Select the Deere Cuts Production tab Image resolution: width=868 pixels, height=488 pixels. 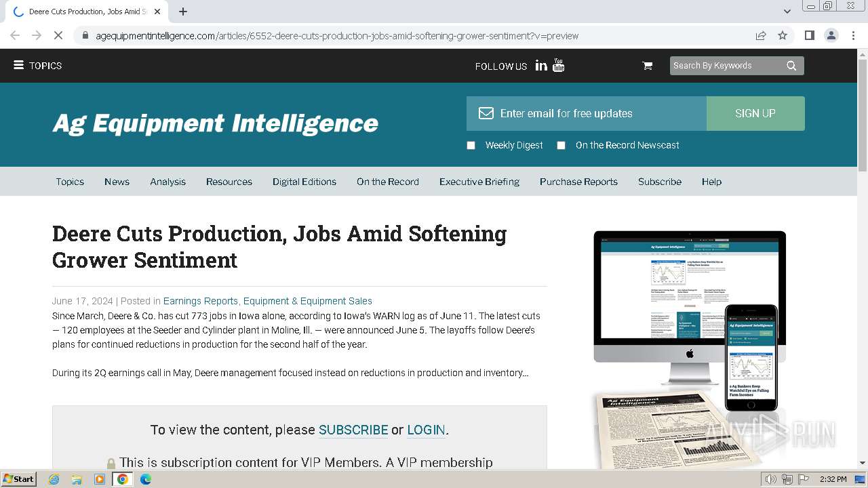87,12
